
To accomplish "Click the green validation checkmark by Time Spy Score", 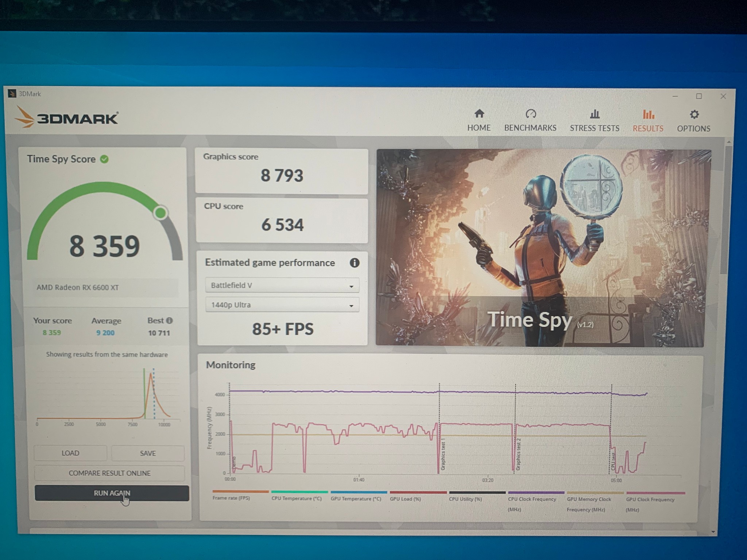I will coord(104,159).
